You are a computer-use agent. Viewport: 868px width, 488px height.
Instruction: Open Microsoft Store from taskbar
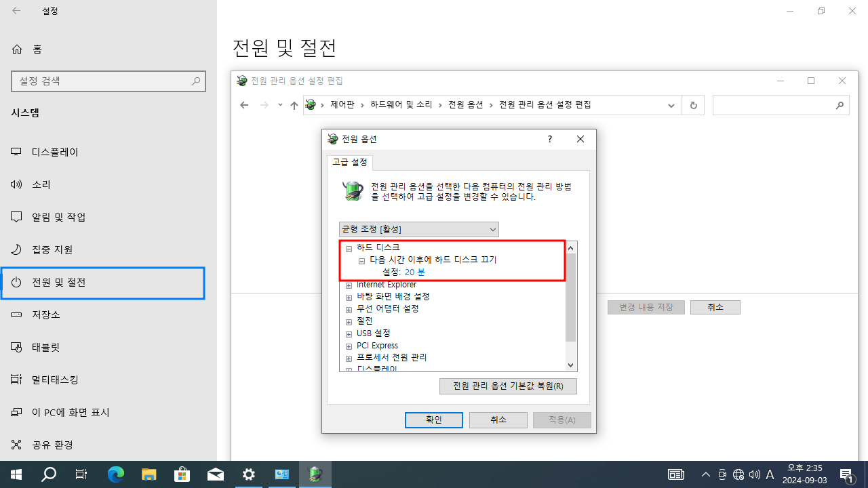click(x=182, y=474)
